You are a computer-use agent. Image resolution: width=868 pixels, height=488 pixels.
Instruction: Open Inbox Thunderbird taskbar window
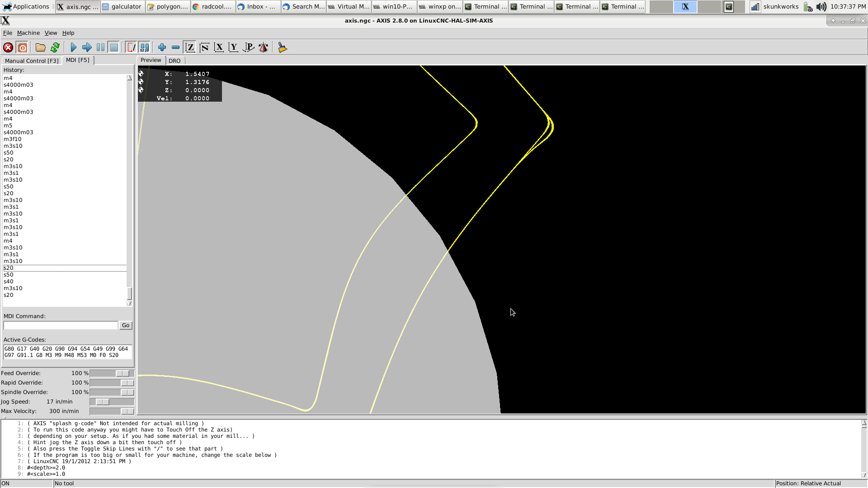258,7
